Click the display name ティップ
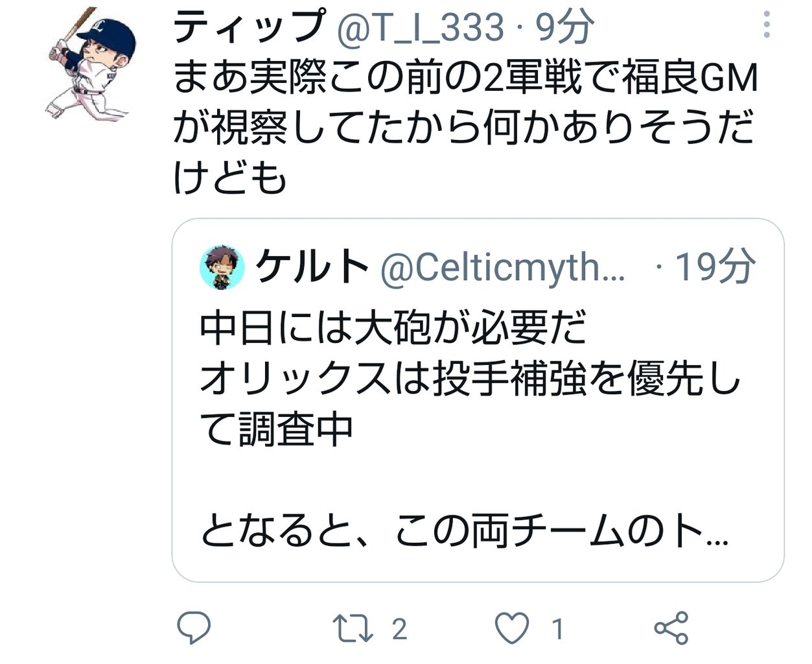 (250, 26)
